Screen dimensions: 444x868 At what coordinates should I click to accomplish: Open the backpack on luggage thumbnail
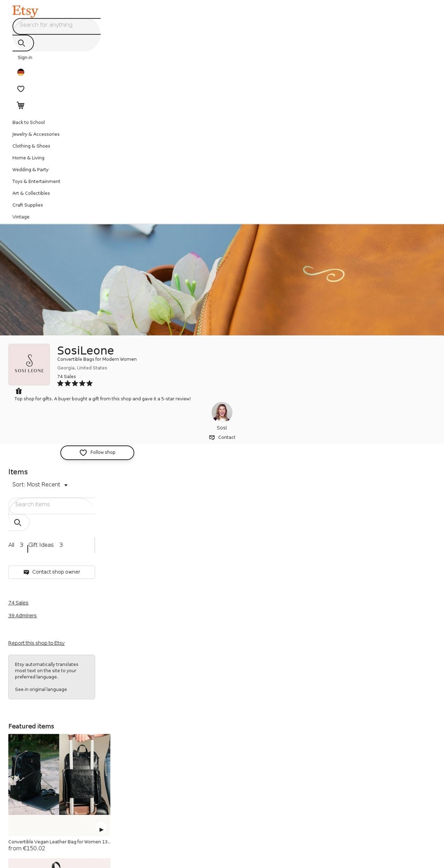pos(85,774)
